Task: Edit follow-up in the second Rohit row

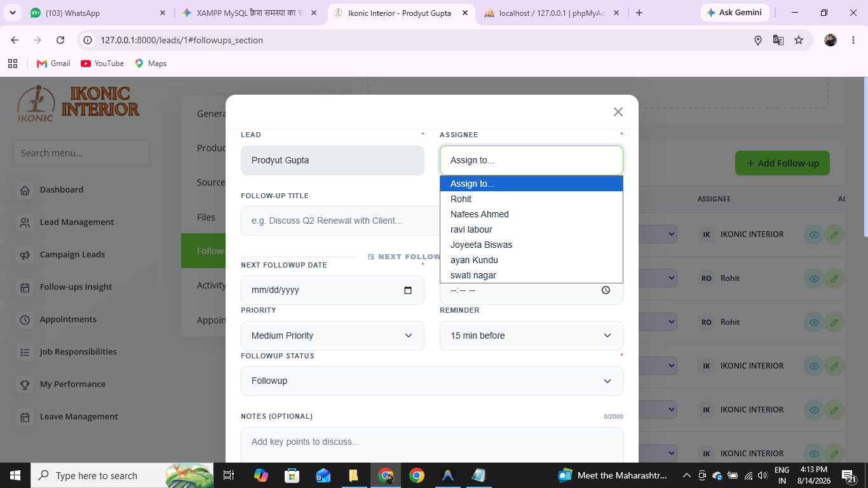Action: pyautogui.click(x=834, y=322)
